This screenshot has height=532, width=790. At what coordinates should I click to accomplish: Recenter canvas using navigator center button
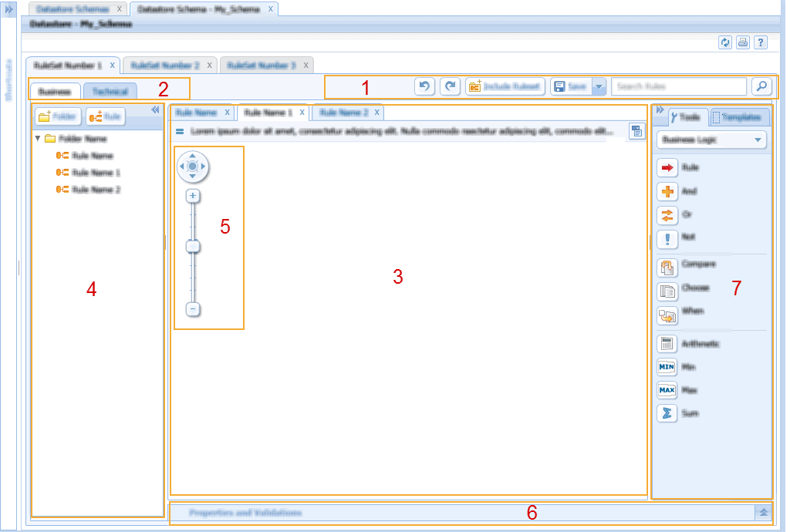click(x=192, y=166)
